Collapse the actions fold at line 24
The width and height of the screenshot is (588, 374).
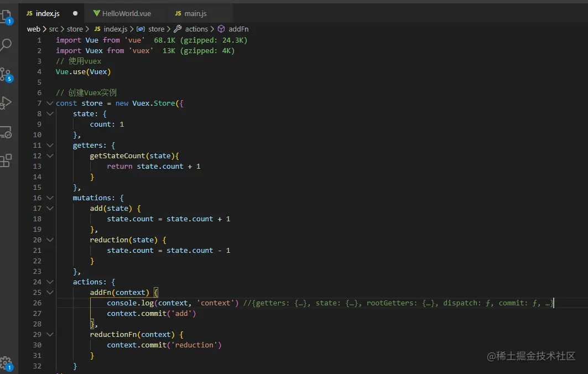[49, 282]
